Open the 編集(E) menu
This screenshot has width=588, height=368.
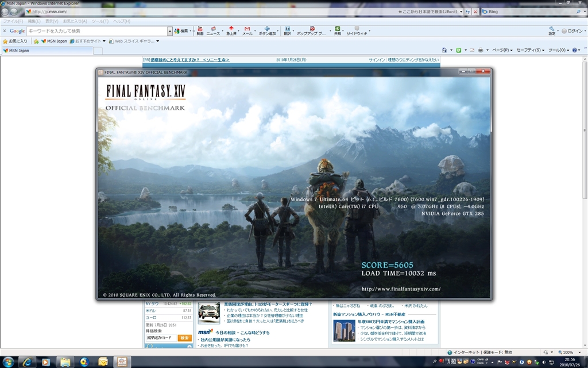pos(35,21)
